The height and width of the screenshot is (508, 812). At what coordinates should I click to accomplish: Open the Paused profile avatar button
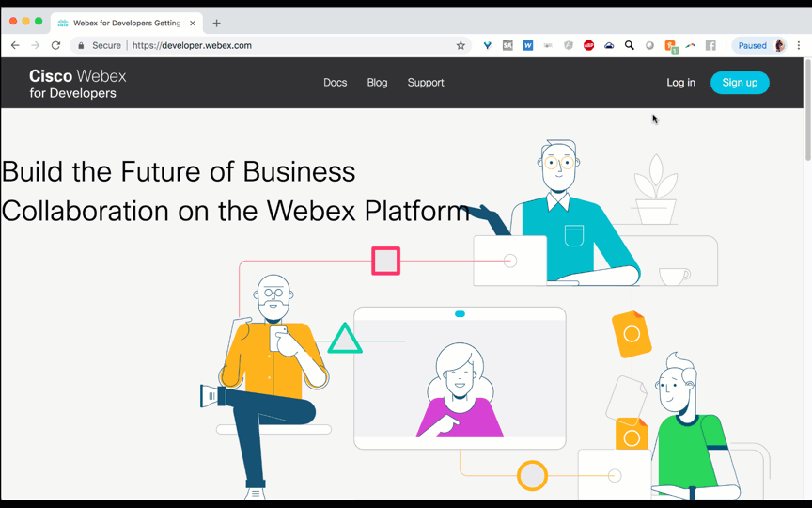pos(759,45)
